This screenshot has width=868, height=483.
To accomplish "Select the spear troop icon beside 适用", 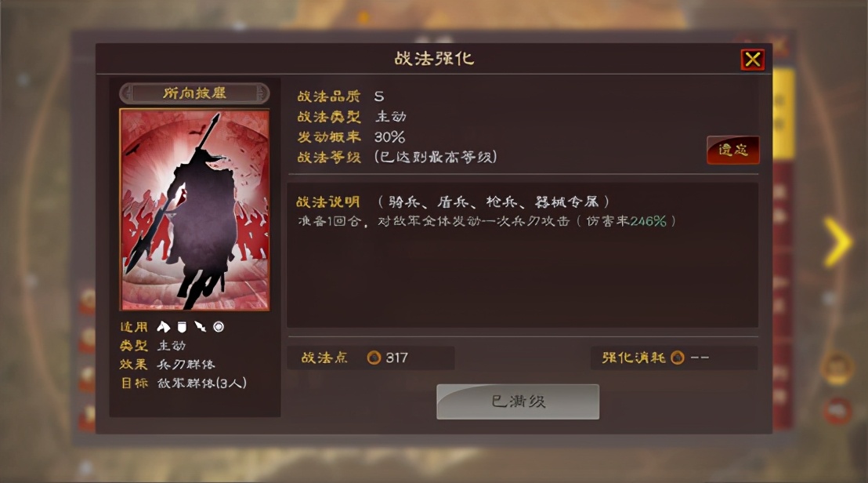I will coord(200,327).
